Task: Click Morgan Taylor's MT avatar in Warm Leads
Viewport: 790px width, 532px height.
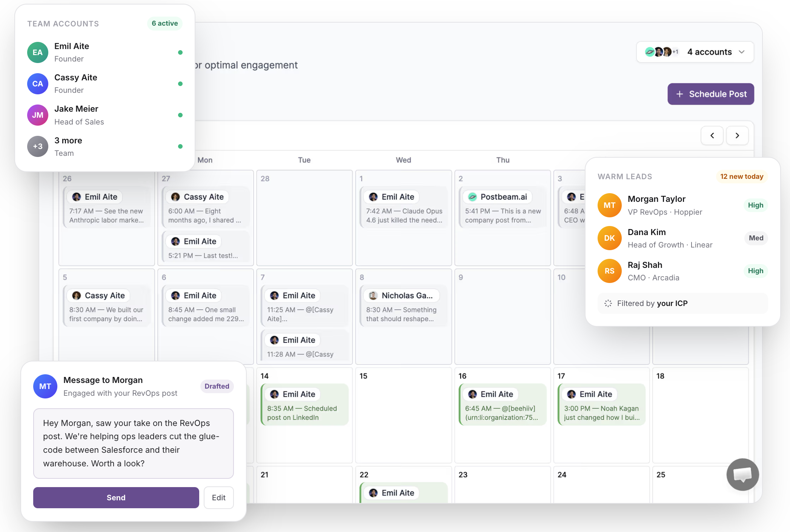Action: click(609, 205)
